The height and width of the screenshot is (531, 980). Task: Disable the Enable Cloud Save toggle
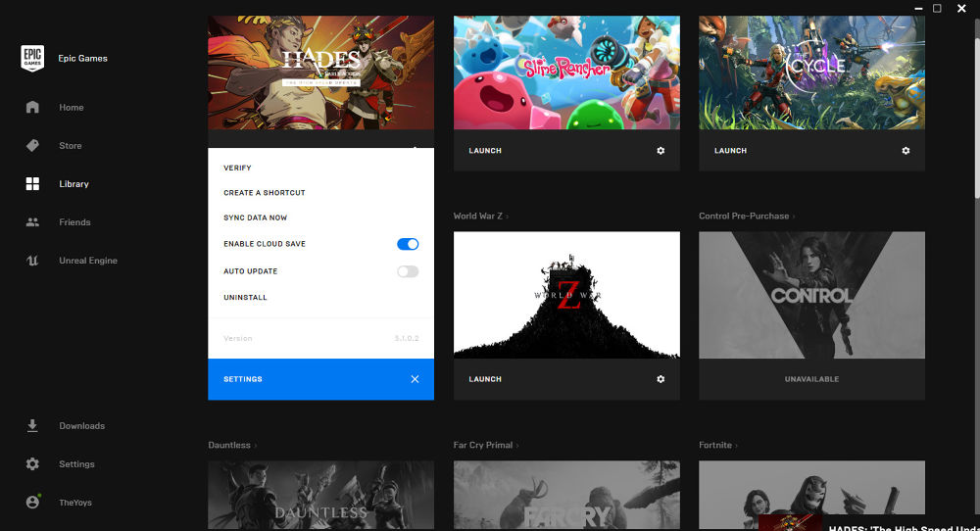tap(408, 244)
